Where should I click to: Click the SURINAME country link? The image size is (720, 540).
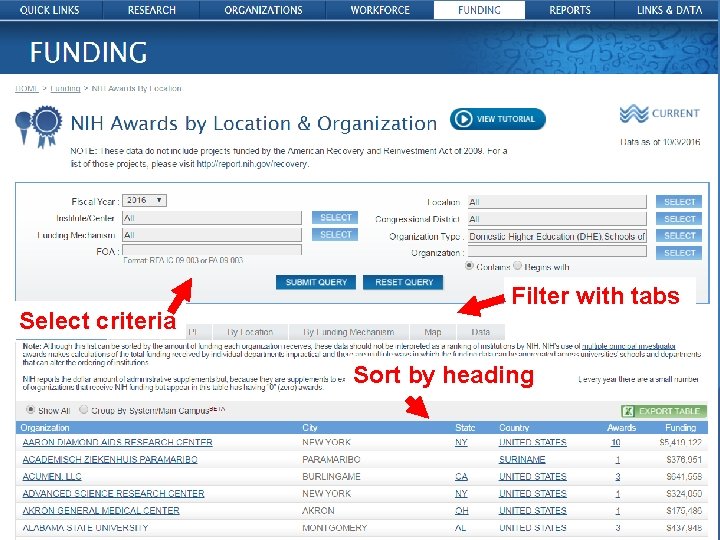pos(522,459)
